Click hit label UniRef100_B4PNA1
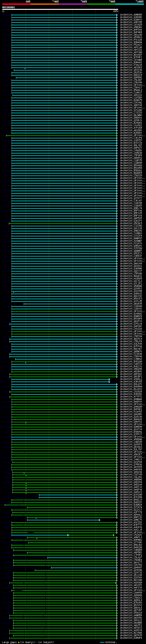Image resolution: width=146 pixels, height=644 pixels. (131, 540)
